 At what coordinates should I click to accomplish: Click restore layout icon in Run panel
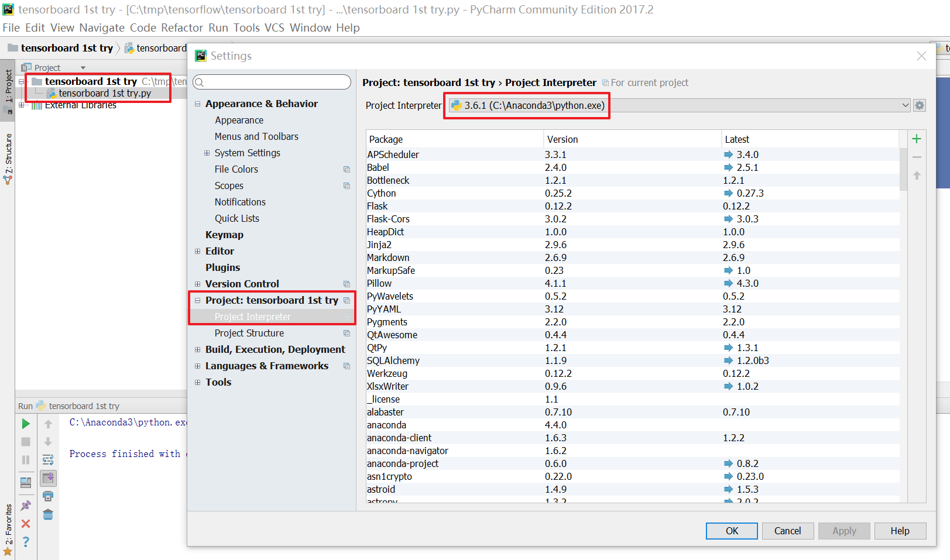26,483
